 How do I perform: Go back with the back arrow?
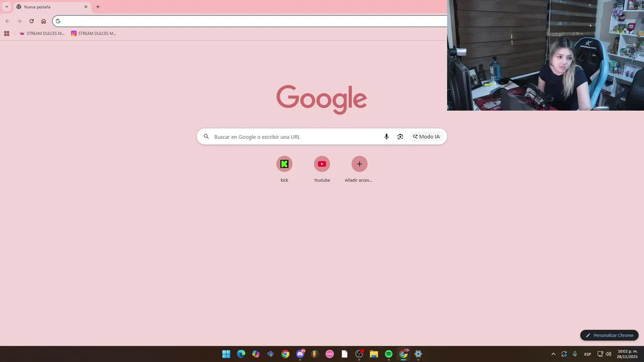pos(8,21)
